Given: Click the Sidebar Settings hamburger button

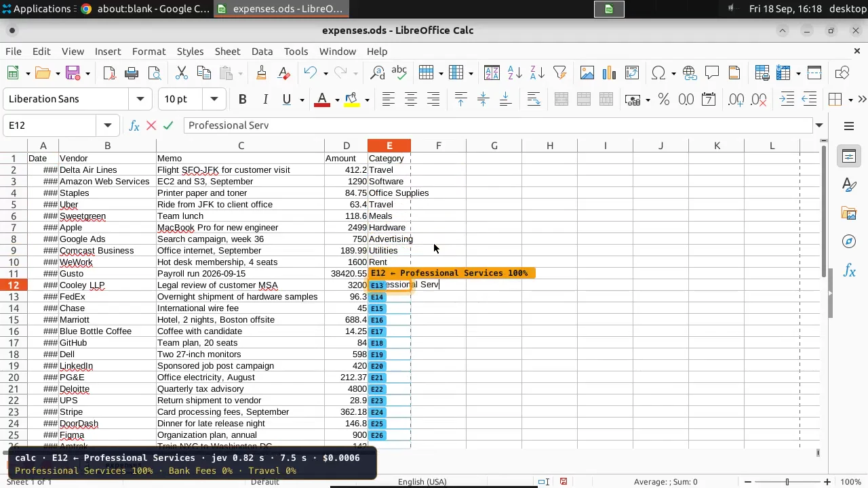Looking at the screenshot, I should tap(849, 126).
